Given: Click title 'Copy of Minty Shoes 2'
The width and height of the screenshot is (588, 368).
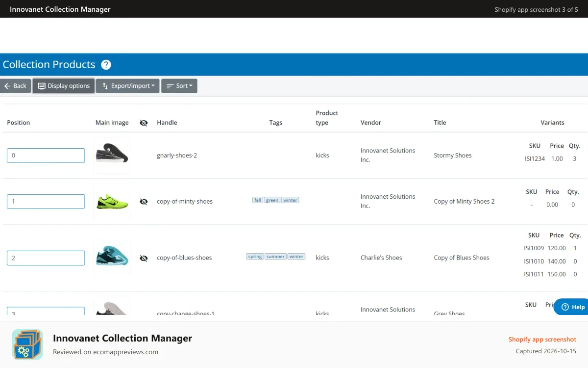Looking at the screenshot, I should (464, 202).
